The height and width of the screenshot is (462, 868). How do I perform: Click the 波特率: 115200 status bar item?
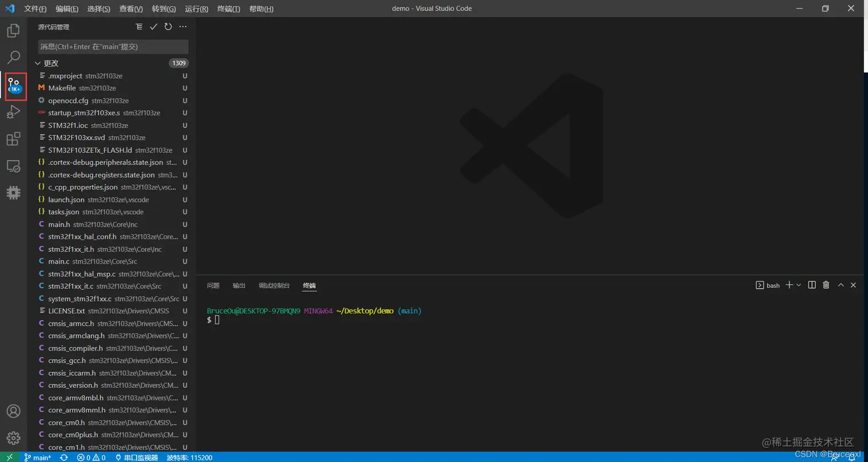click(x=189, y=457)
